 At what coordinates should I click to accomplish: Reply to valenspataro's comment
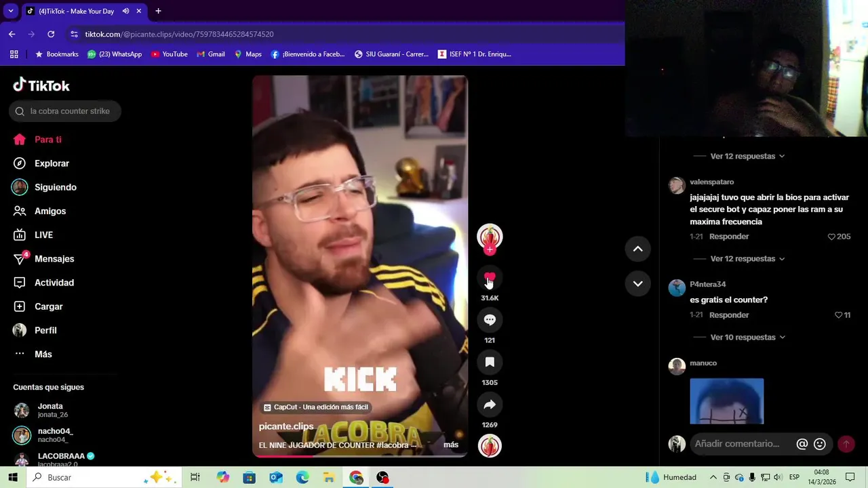pyautogui.click(x=729, y=237)
